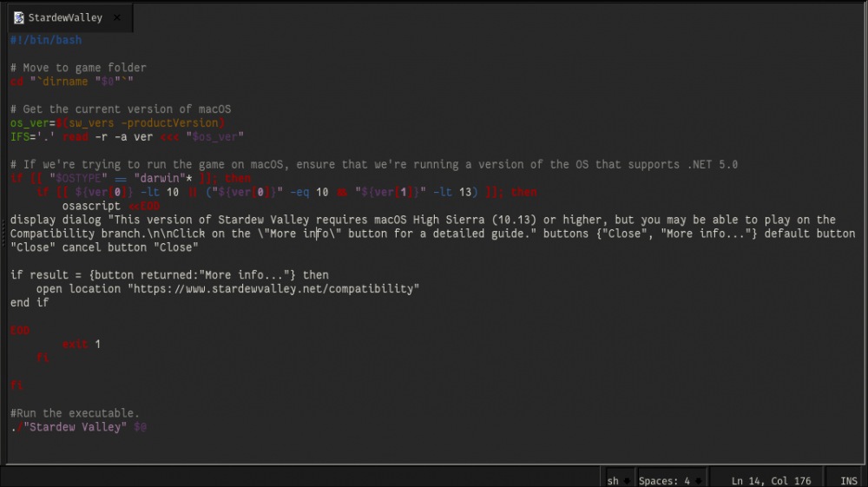Screen dimensions: 868x487
Task: Open the Spaces: 4 indentation dropdown
Action: tap(669, 480)
